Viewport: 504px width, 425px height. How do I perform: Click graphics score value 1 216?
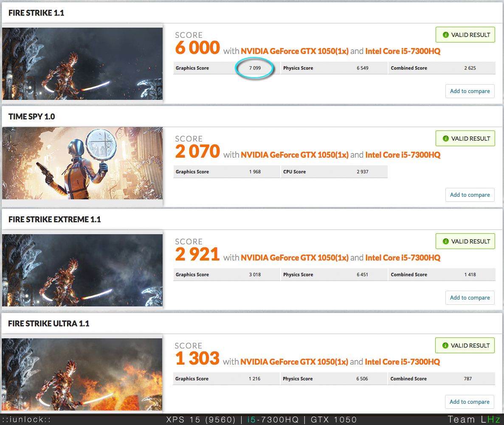pyautogui.click(x=255, y=379)
